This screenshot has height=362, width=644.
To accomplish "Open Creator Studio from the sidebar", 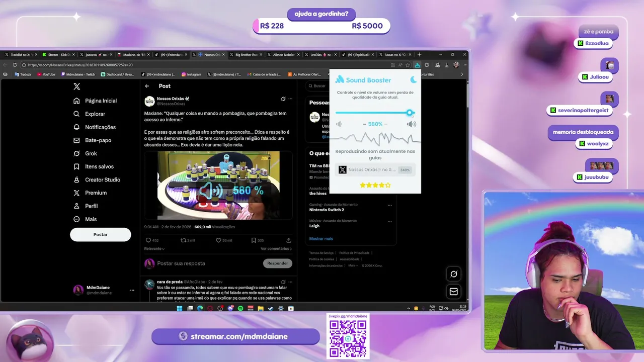I will pyautogui.click(x=97, y=179).
